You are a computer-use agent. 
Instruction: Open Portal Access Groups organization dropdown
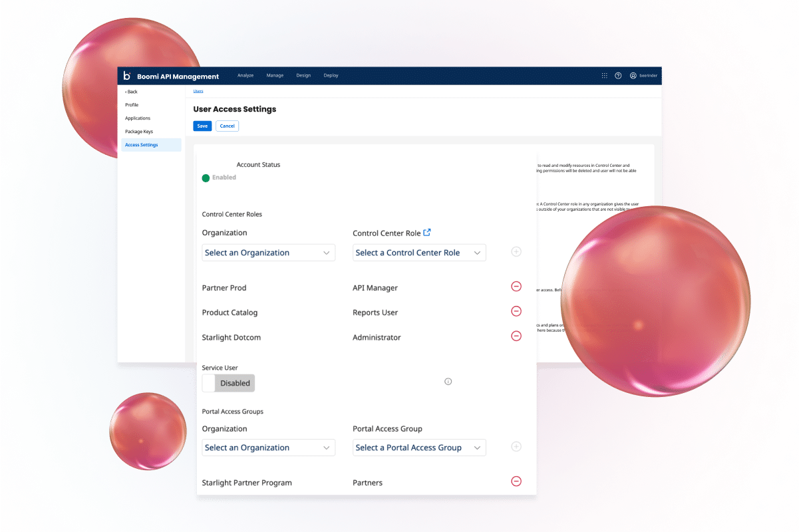coord(268,448)
